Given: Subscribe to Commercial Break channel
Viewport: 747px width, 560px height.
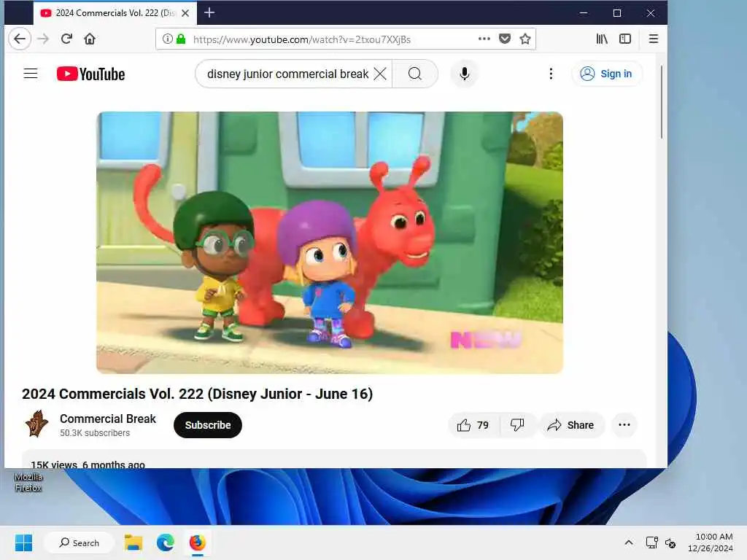Looking at the screenshot, I should 208,425.
